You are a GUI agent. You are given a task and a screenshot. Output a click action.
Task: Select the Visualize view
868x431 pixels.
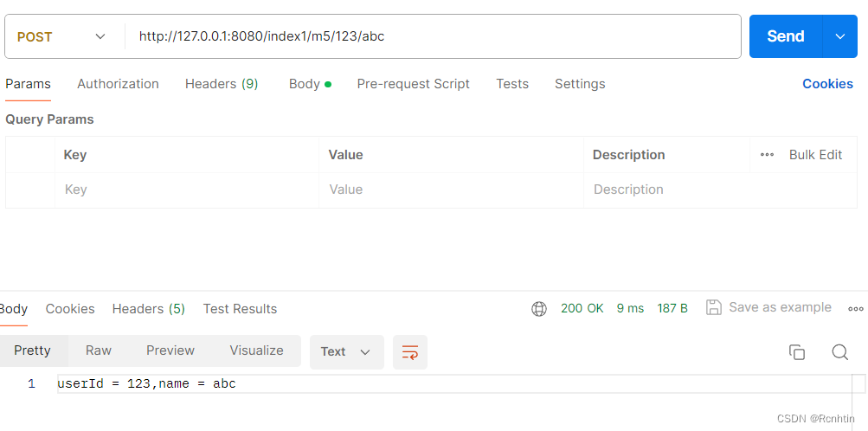point(256,351)
